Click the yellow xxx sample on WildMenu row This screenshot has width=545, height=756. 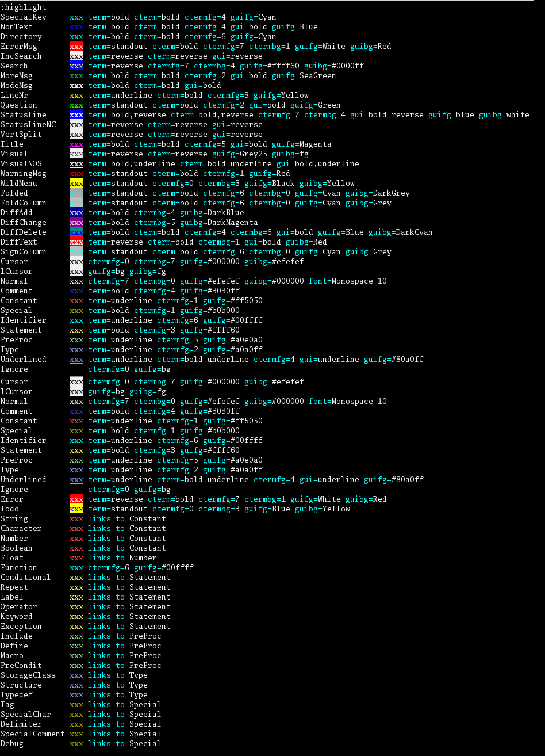point(76,184)
